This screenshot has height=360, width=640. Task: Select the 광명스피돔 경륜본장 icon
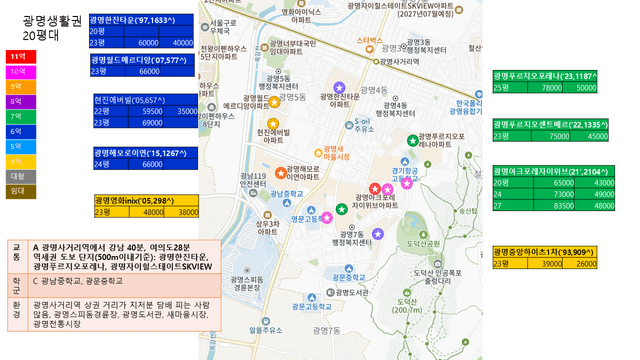247,270
